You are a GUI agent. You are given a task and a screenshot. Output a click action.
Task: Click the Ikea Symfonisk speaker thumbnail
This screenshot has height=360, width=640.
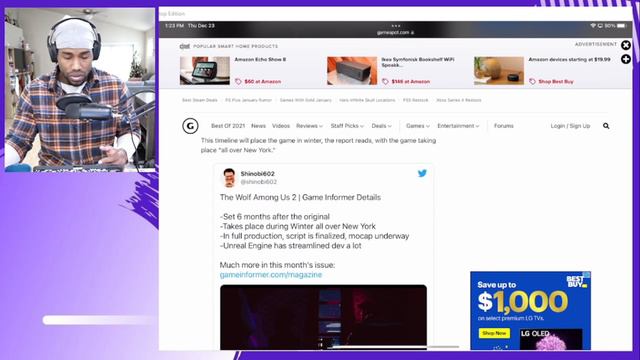(352, 71)
